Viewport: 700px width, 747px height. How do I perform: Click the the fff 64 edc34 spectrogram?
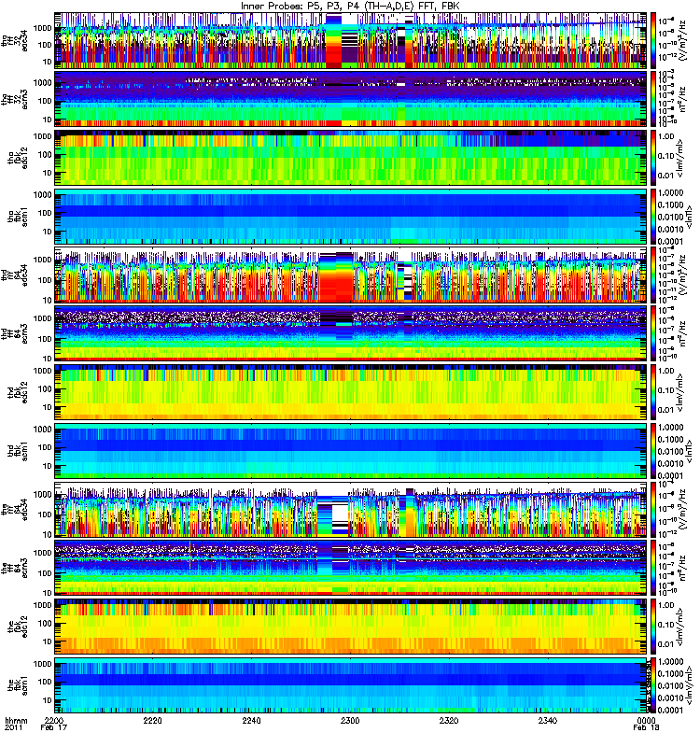[351, 509]
